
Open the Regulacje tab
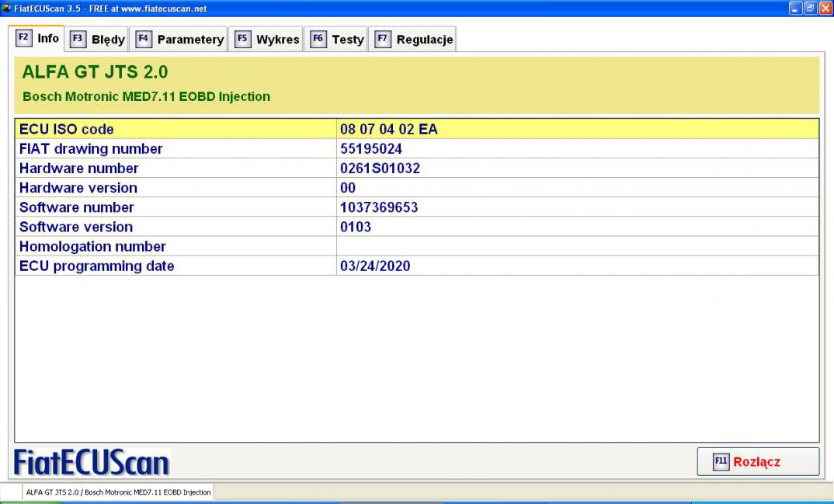pos(413,40)
